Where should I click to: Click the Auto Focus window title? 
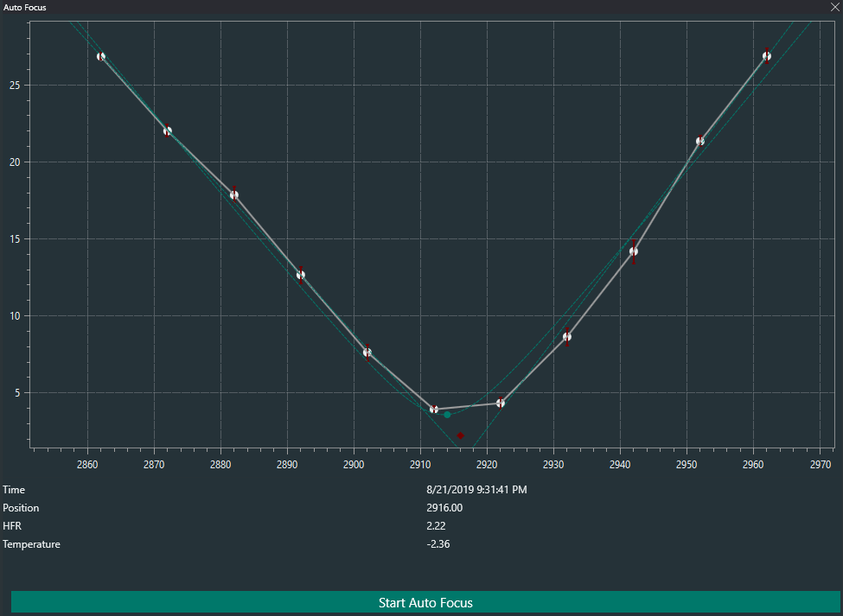tap(25, 7)
